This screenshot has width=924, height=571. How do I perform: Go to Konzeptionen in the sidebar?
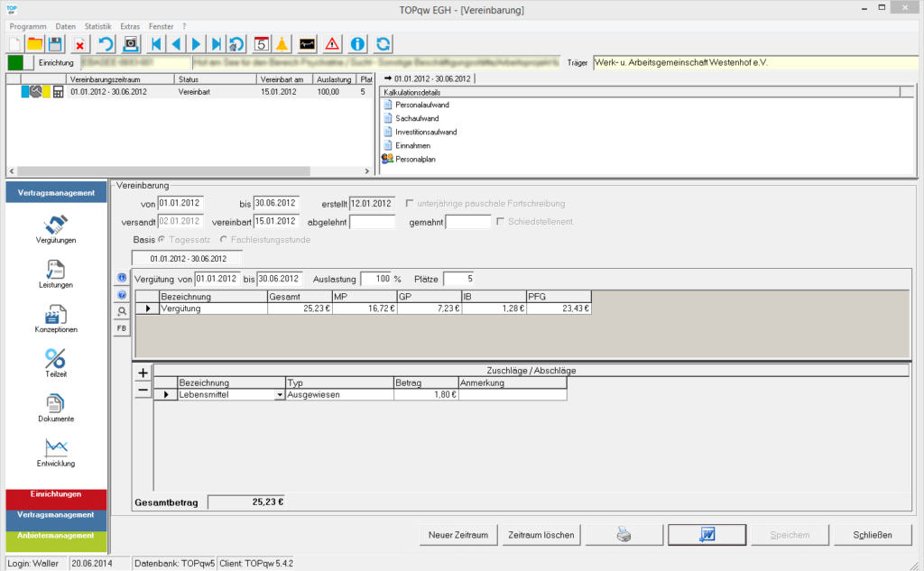[55, 317]
